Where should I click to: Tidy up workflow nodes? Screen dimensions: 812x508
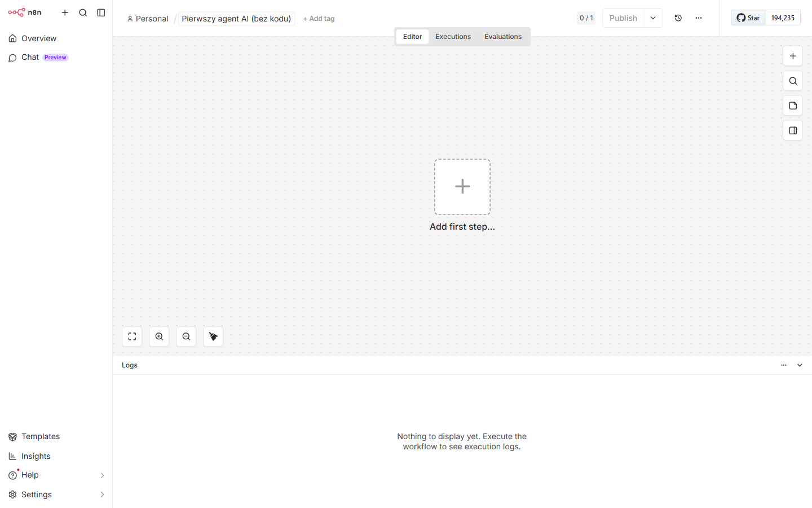[x=213, y=336]
